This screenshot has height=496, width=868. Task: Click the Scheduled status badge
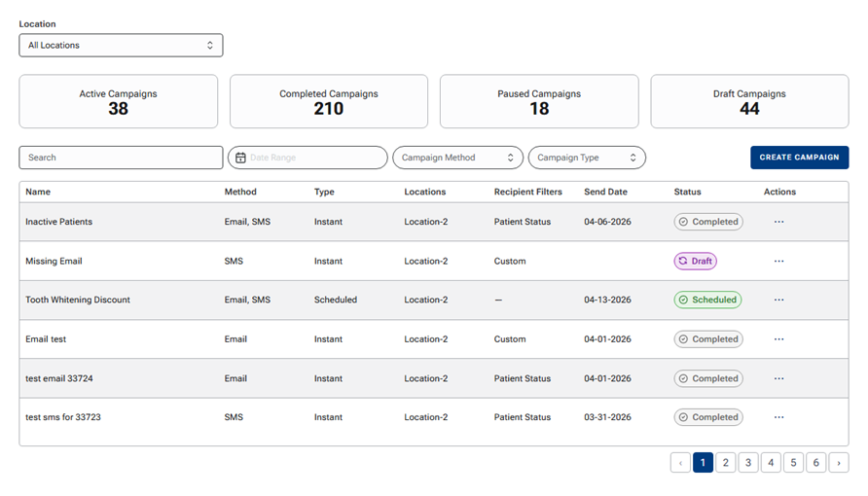pyautogui.click(x=707, y=300)
